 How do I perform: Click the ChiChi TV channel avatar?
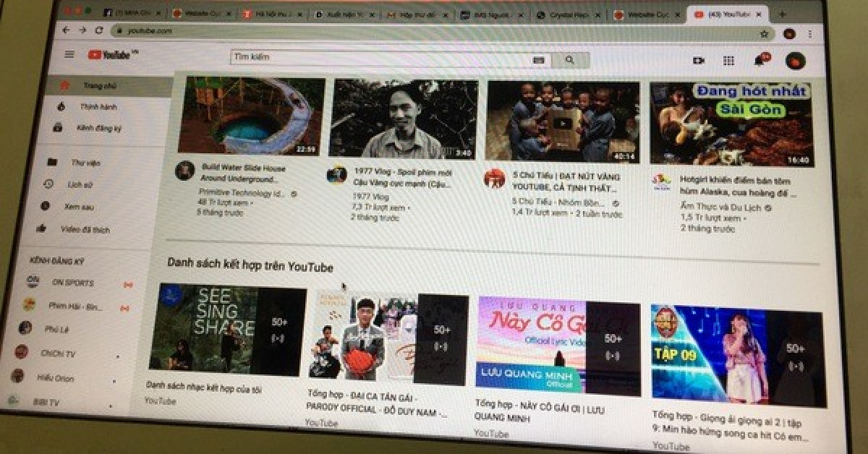(x=22, y=352)
